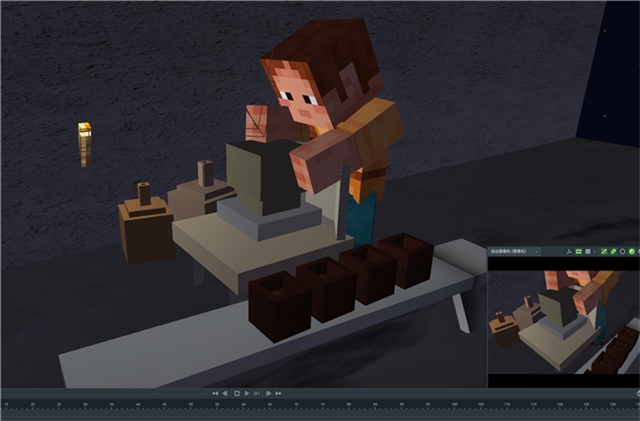Viewport: 640px width, 421px height.
Task: Toggle the green effects wand icon
Action: point(604,252)
